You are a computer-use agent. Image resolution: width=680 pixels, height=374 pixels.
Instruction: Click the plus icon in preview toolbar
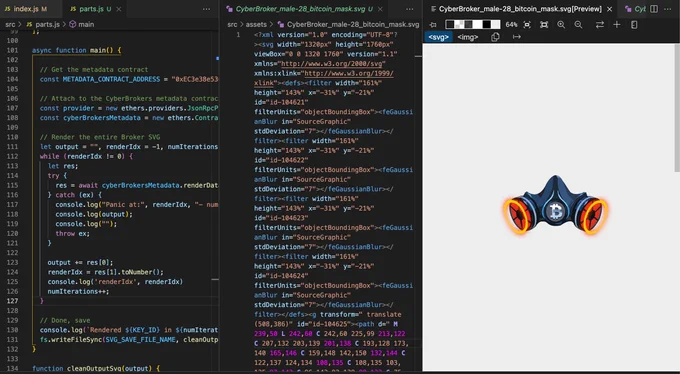[x=617, y=25]
